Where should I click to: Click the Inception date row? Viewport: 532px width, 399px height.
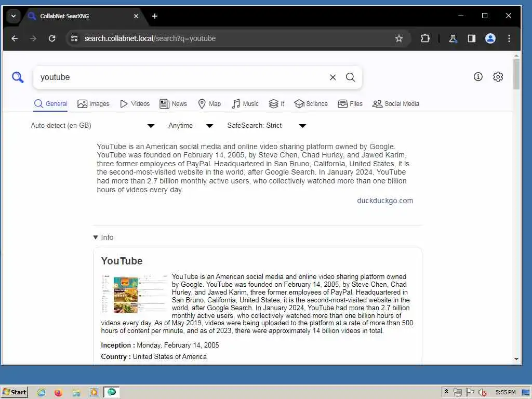[x=160, y=345]
